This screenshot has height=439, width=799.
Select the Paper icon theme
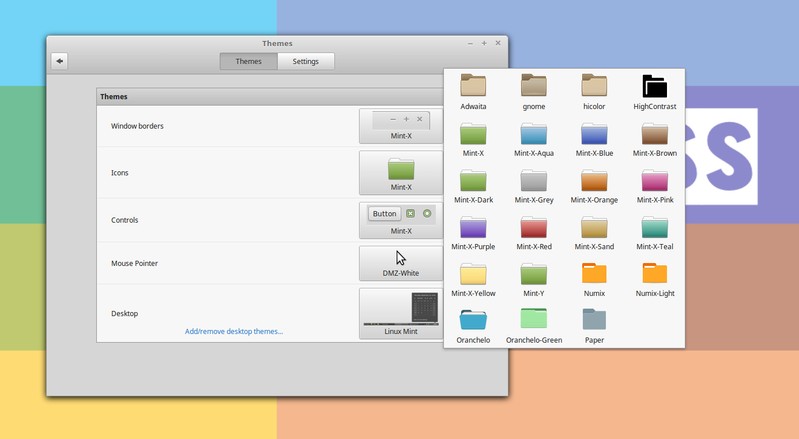[594, 326]
